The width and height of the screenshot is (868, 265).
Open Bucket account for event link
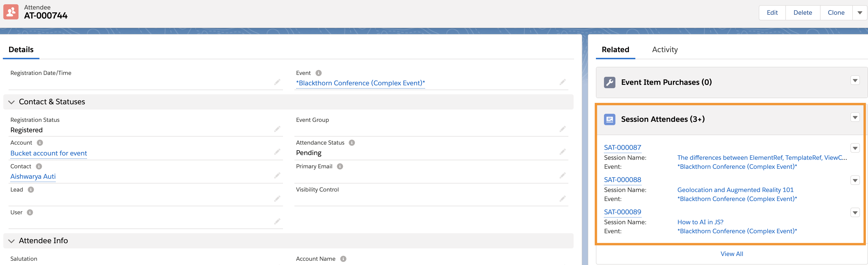tap(48, 153)
